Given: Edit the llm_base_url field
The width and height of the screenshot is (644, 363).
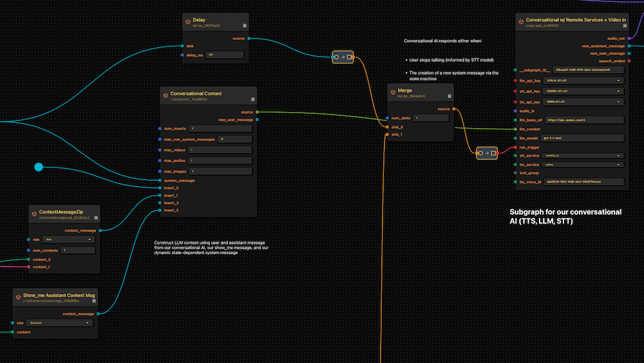Looking at the screenshot, I should tap(583, 120).
